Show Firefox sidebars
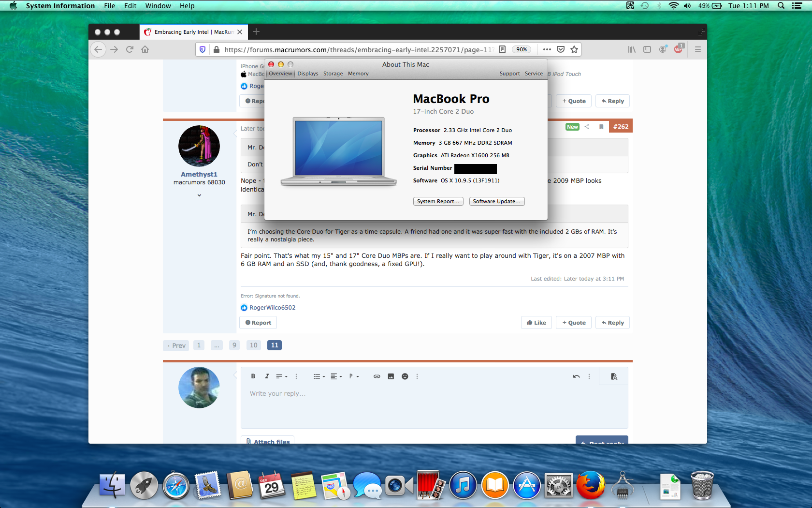 647,49
